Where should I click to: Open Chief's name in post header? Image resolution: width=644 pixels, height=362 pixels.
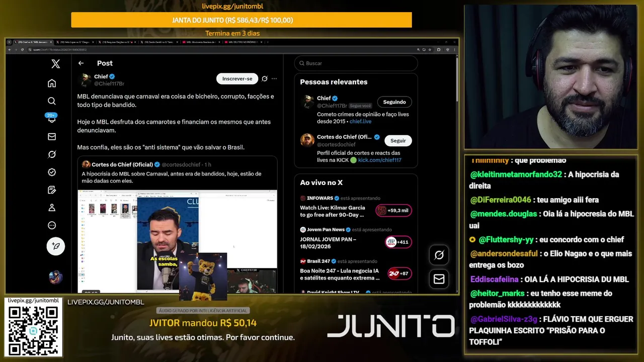tap(101, 76)
